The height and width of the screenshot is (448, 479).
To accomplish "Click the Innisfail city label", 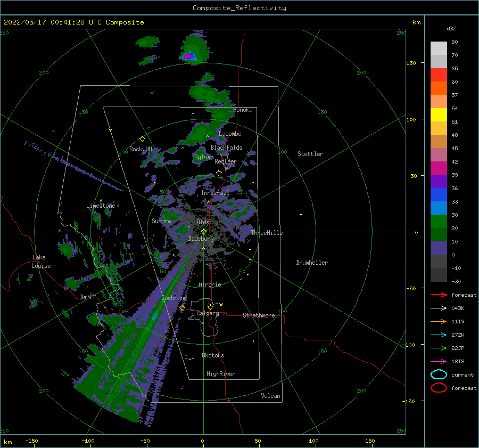I will (215, 193).
